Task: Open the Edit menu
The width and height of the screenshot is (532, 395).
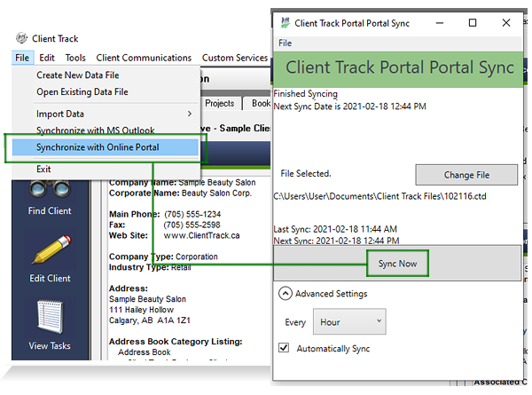Action: click(46, 58)
